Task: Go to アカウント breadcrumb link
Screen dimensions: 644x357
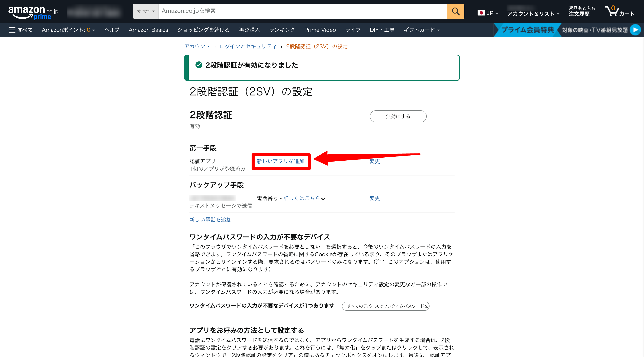Action: (x=197, y=47)
